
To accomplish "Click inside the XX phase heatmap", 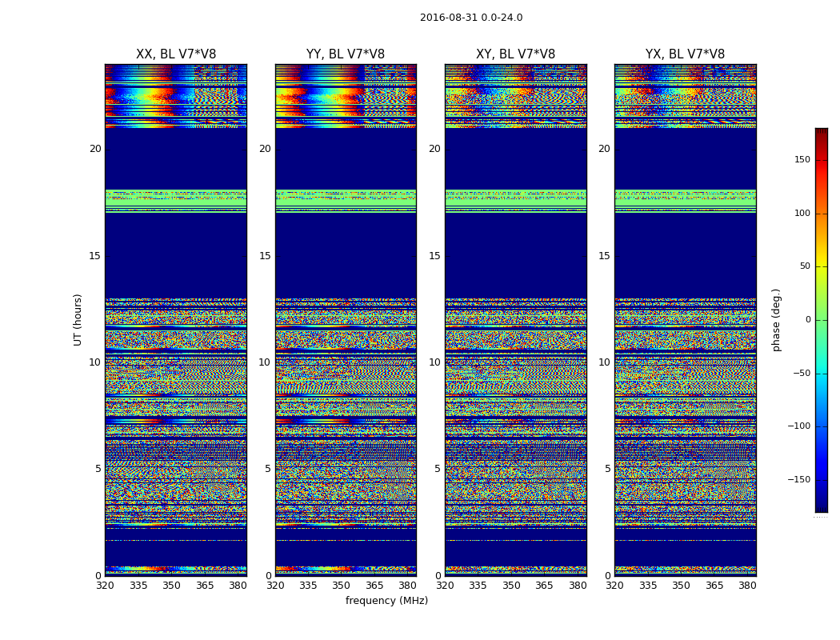I will (x=176, y=320).
